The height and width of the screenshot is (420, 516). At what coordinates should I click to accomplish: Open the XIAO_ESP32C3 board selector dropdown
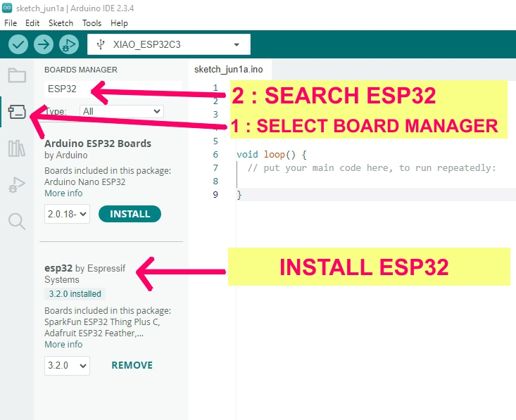pyautogui.click(x=169, y=44)
